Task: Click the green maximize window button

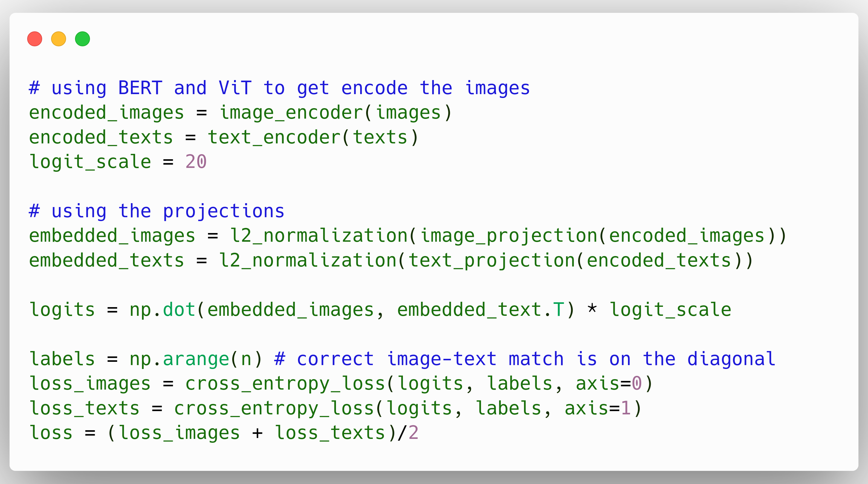Action: [x=82, y=39]
